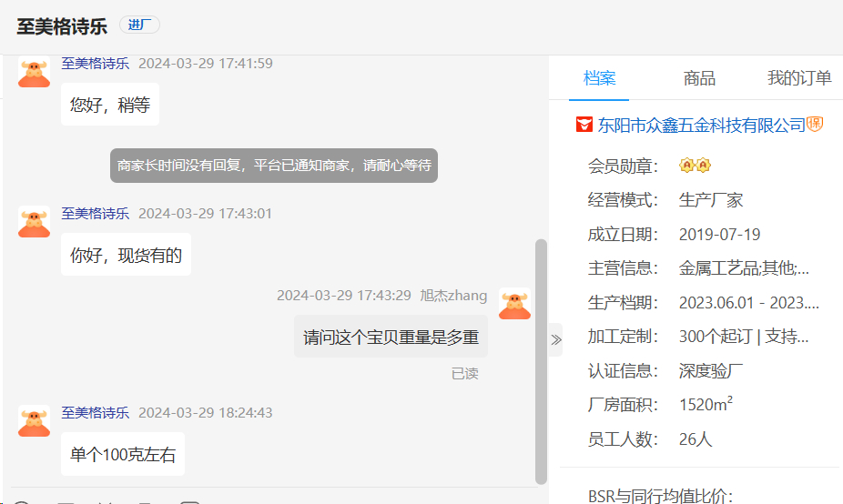
Task: Click the 你好，现货有的 message bubble
Action: [126, 255]
